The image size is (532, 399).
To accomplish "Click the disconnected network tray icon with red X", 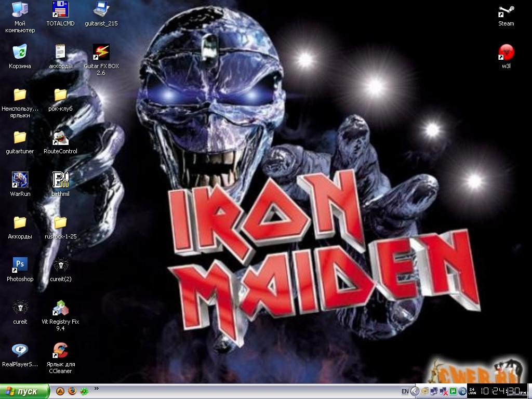I will 444,392.
